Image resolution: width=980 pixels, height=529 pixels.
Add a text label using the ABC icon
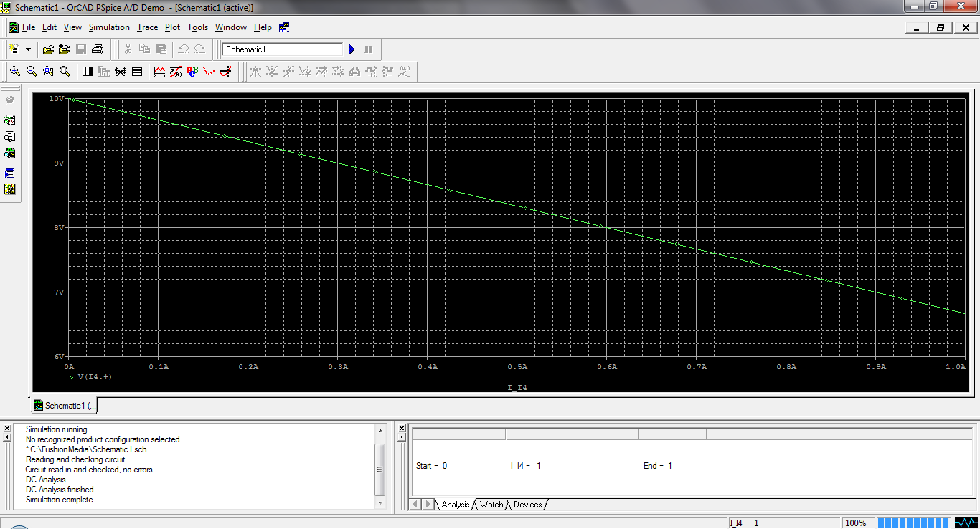click(x=192, y=71)
